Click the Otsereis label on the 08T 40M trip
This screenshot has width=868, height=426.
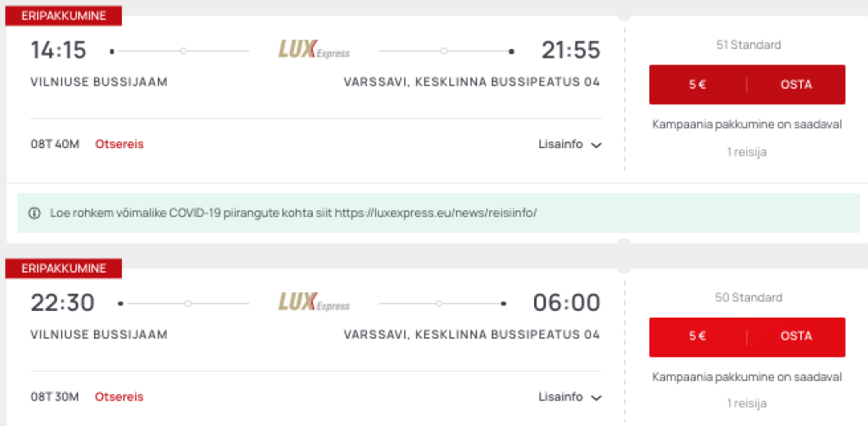[120, 144]
